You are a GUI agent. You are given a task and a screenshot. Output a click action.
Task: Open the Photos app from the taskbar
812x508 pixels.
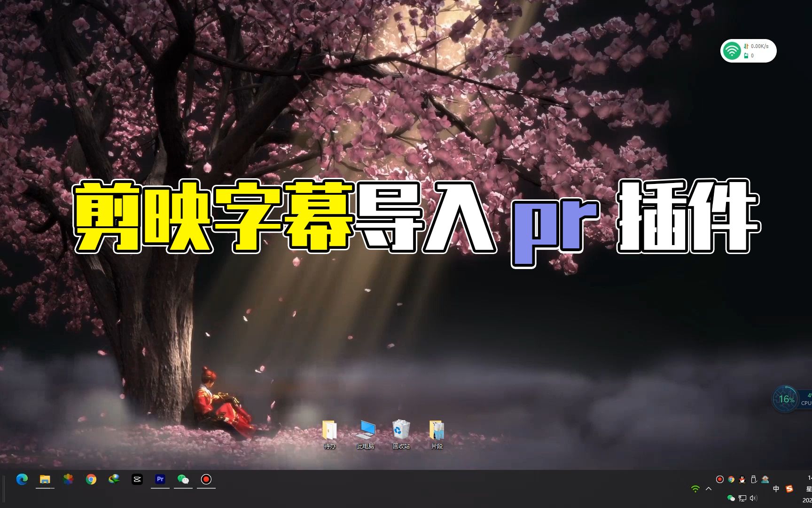click(x=69, y=479)
